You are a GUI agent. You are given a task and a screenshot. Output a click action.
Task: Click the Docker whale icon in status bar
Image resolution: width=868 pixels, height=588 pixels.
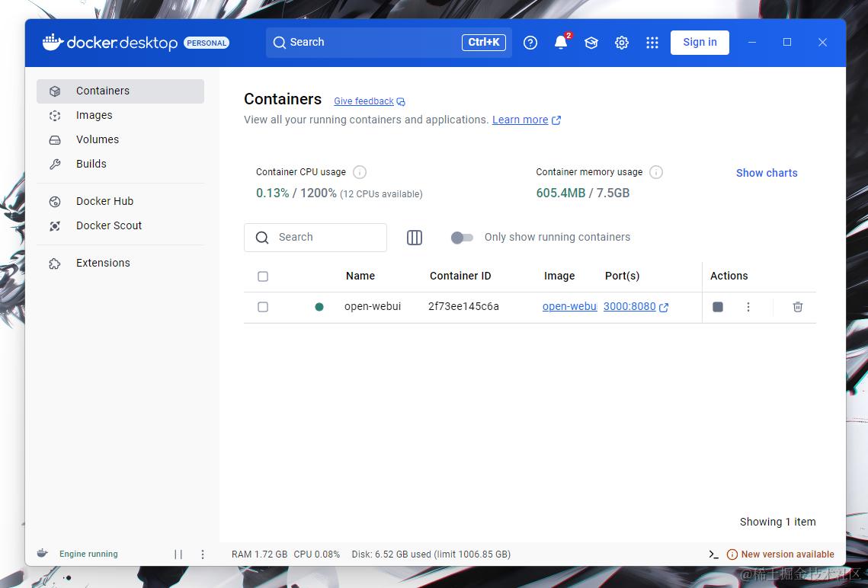coord(42,553)
